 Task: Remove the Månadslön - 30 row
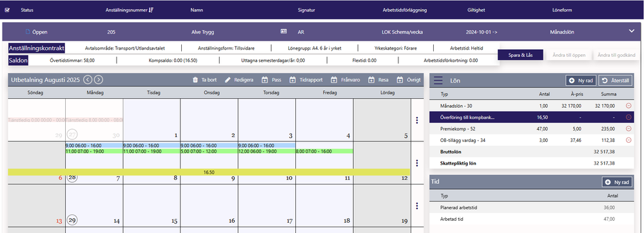click(x=629, y=106)
